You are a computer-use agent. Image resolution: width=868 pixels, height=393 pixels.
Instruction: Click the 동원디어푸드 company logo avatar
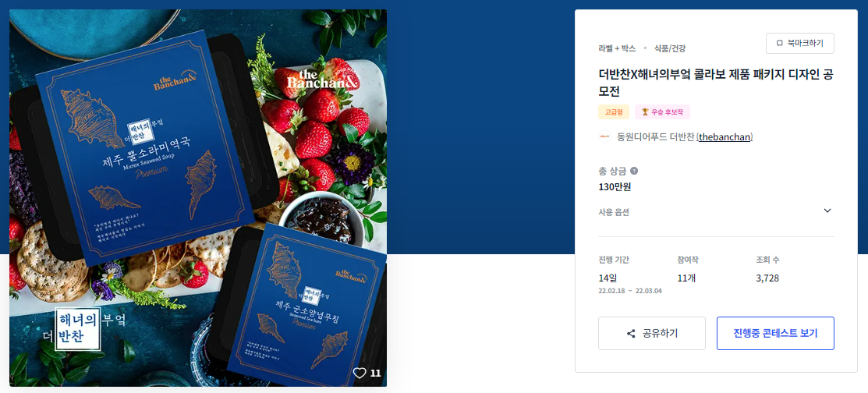(604, 136)
